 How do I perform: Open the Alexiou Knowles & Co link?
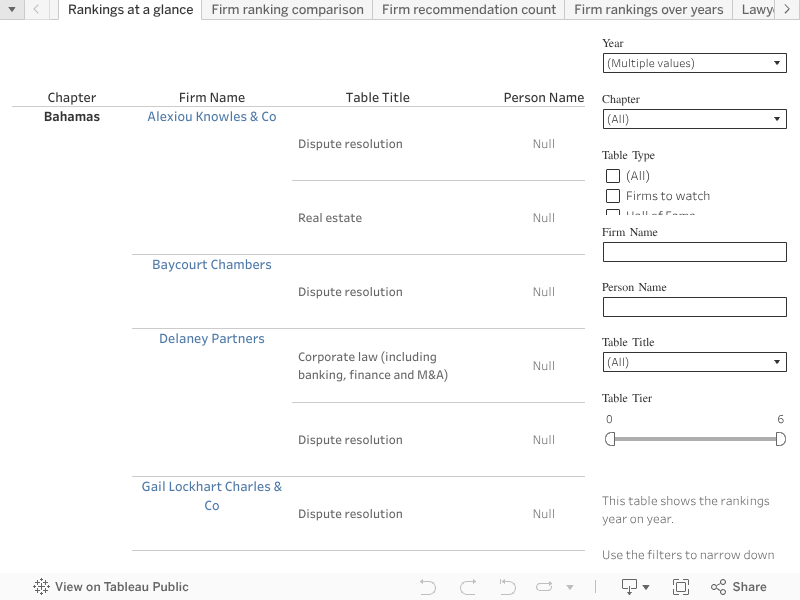point(212,117)
